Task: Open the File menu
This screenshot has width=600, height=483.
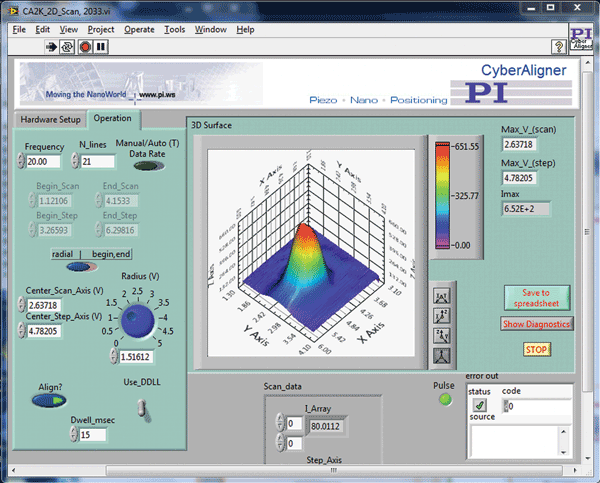Action: coord(19,29)
